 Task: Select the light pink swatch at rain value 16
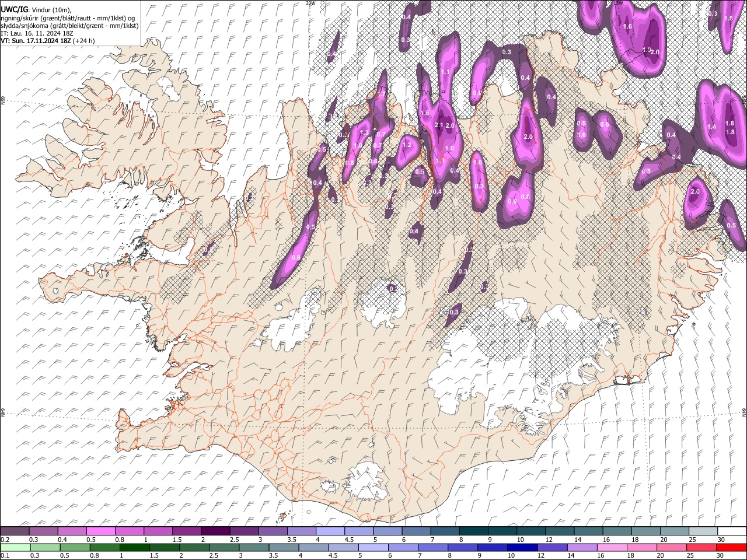[612, 547]
